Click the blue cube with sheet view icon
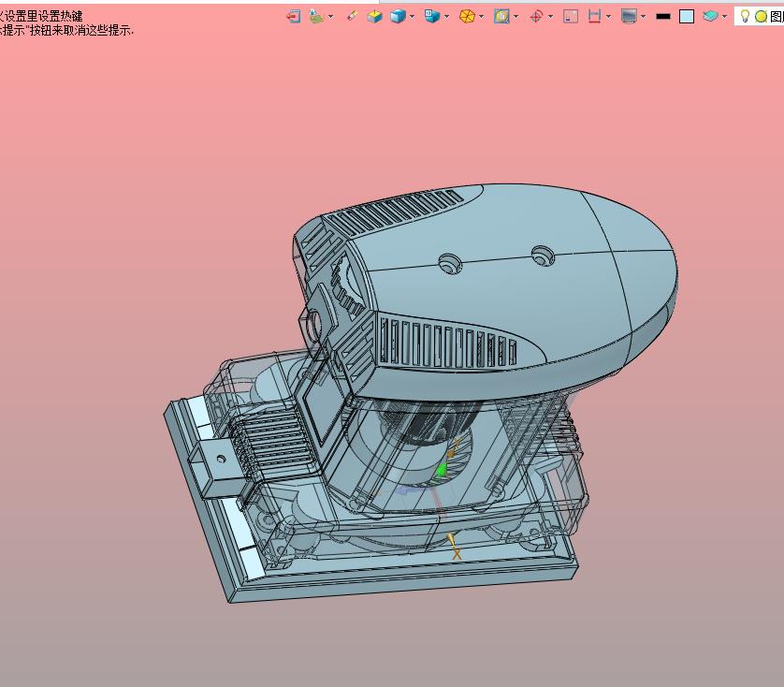This screenshot has height=687, width=784. pos(432,17)
